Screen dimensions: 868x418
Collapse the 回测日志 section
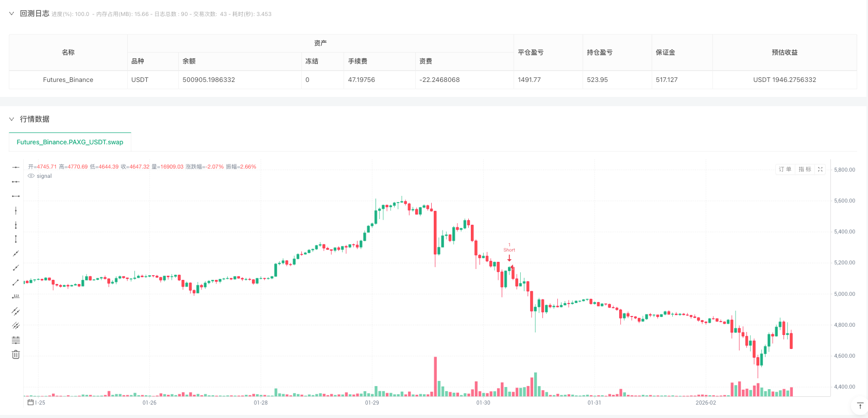(11, 13)
